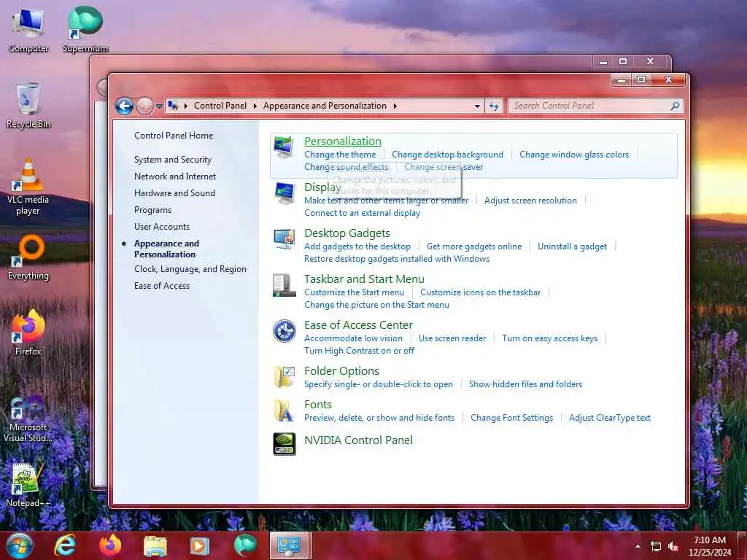The height and width of the screenshot is (560, 747).
Task: Expand the arrow after Control Panel breadcrumb
Action: pos(255,106)
